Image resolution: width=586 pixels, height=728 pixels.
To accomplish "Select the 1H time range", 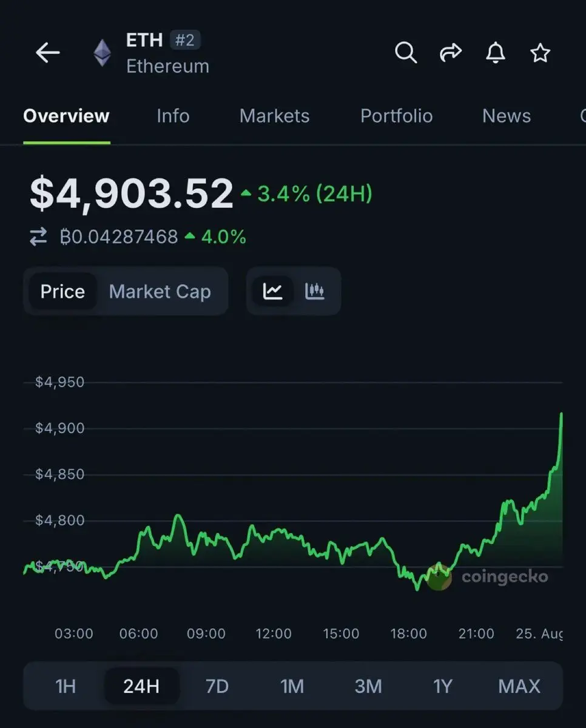I will (66, 686).
